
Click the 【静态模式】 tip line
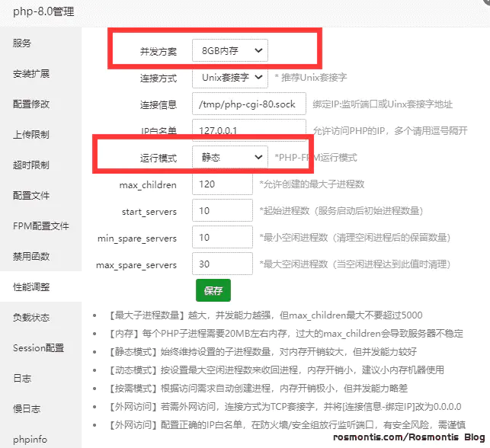[262, 352]
